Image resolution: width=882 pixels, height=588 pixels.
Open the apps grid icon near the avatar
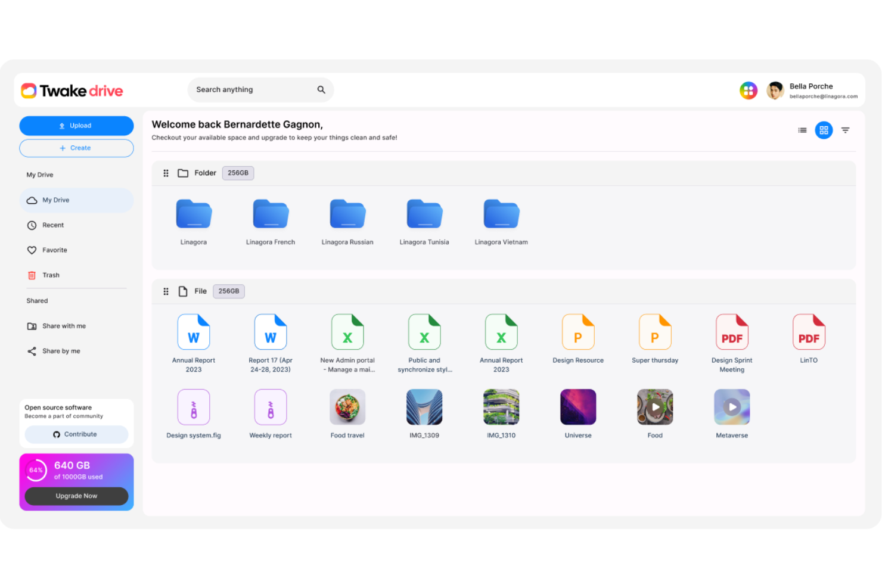pyautogui.click(x=749, y=90)
